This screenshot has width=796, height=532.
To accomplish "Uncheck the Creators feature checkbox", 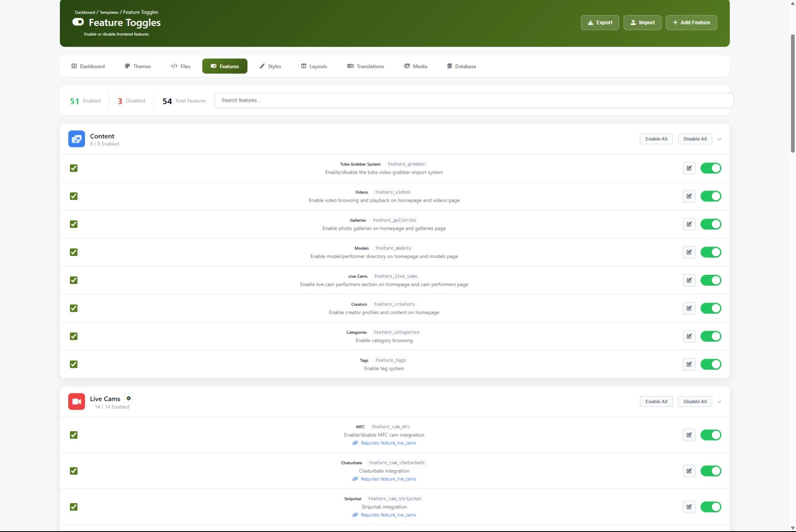I will tap(74, 308).
